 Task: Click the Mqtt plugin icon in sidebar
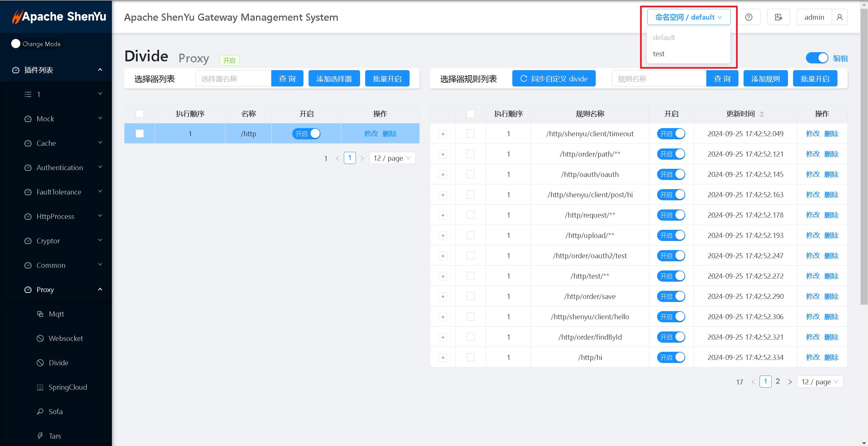tap(40, 314)
